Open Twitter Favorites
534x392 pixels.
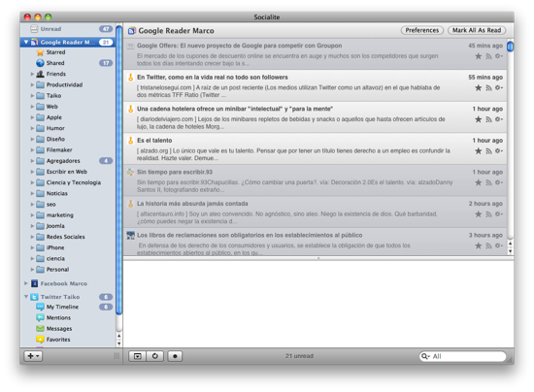pos(58,340)
